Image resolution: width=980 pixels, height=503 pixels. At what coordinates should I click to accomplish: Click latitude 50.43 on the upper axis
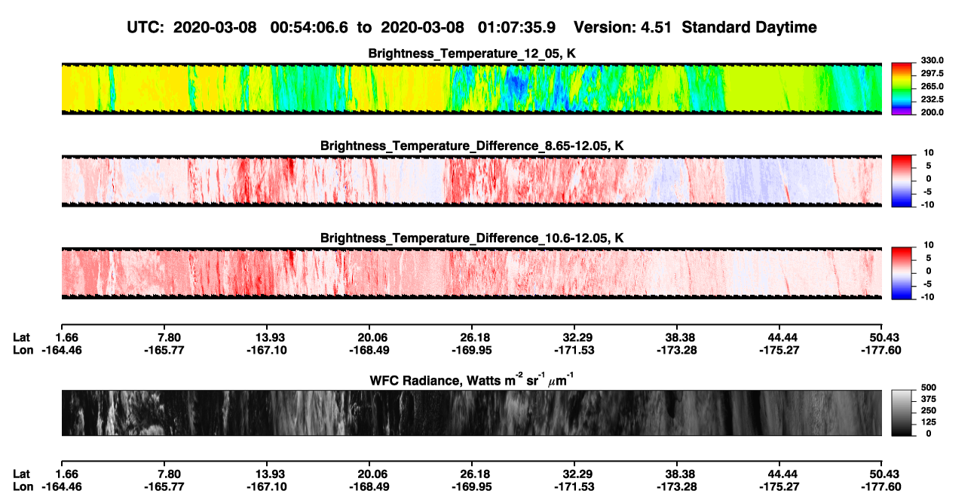[881, 337]
